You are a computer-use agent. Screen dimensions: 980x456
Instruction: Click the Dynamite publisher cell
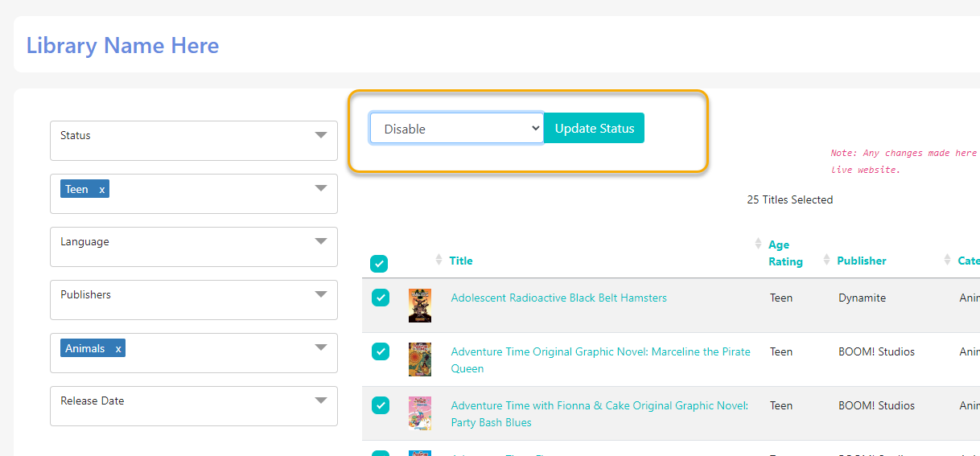(x=862, y=298)
